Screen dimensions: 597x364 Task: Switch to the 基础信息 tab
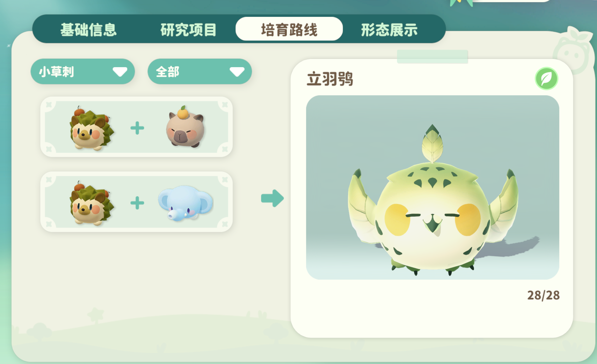pos(88,30)
